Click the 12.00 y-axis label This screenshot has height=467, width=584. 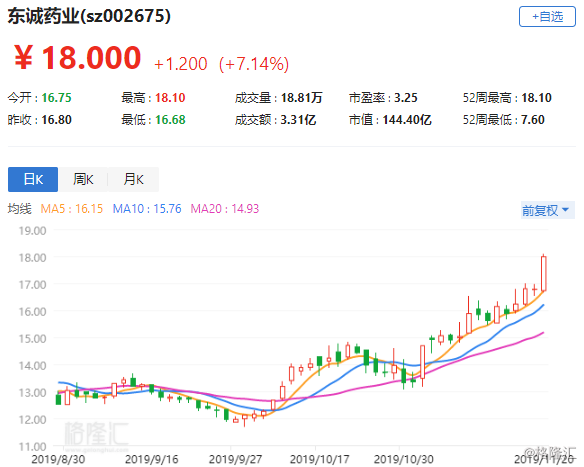click(33, 420)
